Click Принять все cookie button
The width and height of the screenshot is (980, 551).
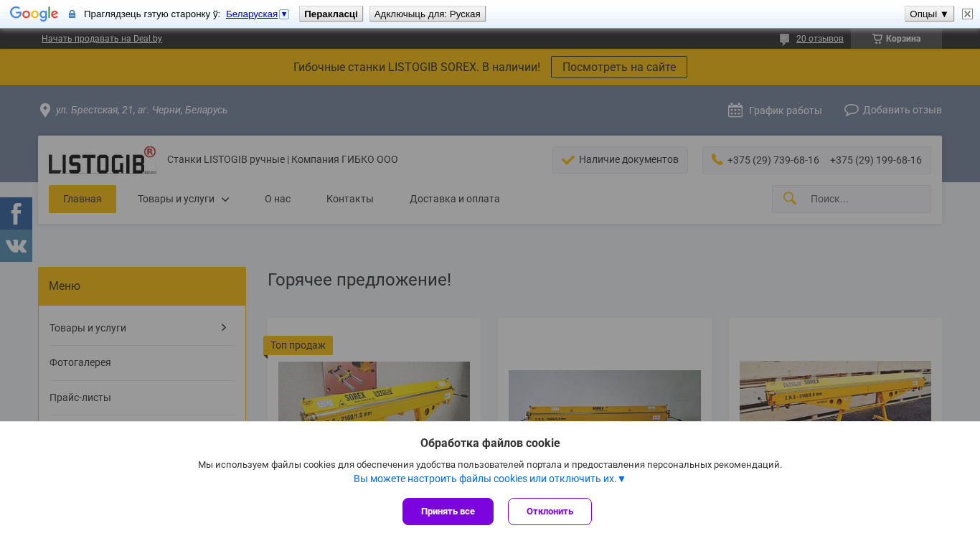click(x=448, y=512)
